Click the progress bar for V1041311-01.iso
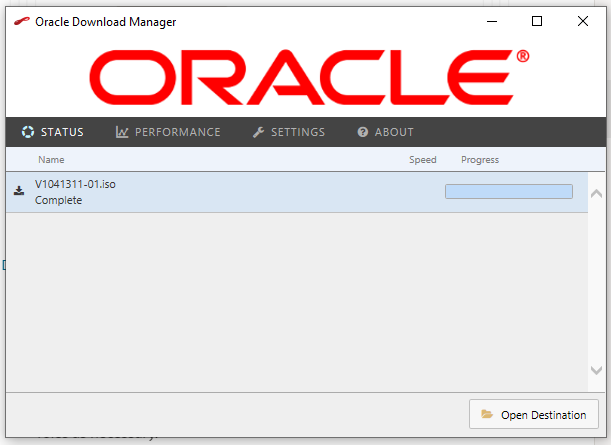The height and width of the screenshot is (445, 611). (x=509, y=191)
